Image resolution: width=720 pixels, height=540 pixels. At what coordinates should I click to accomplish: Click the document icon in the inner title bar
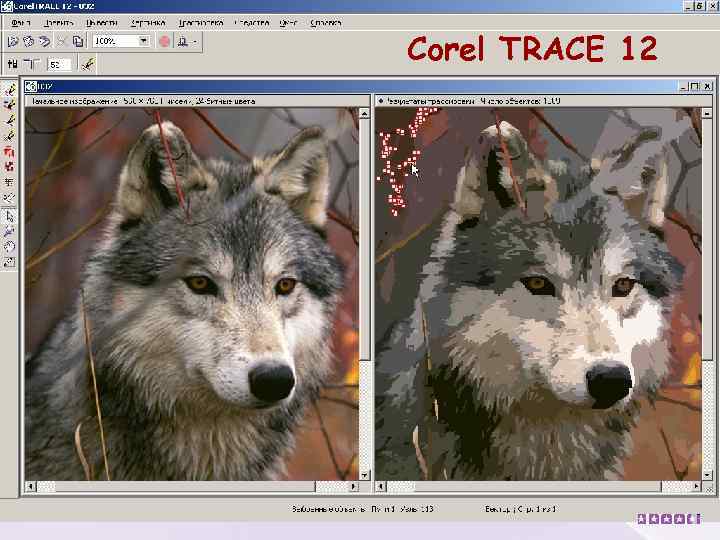31,86
